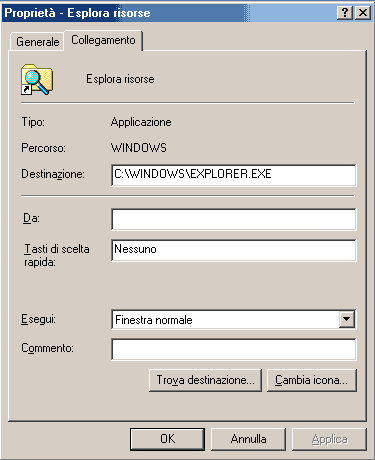Click inside the Destinazione path field
Image resolution: width=375 pixels, height=460 pixels.
[x=234, y=175]
